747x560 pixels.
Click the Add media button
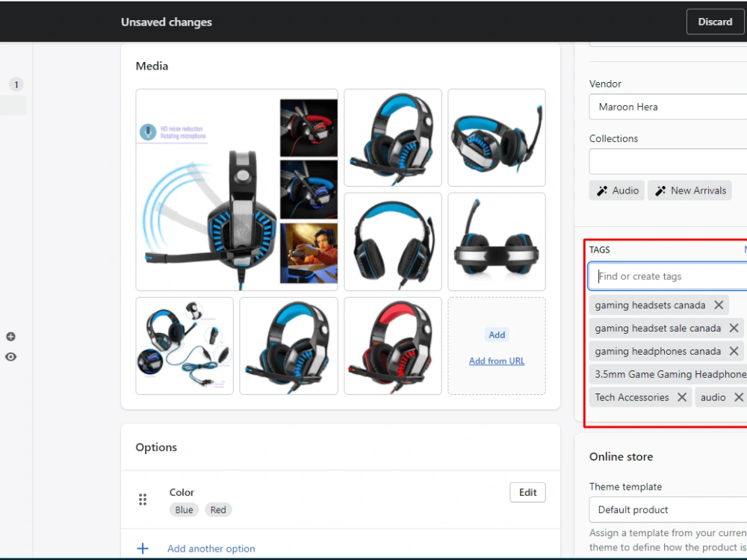[497, 335]
